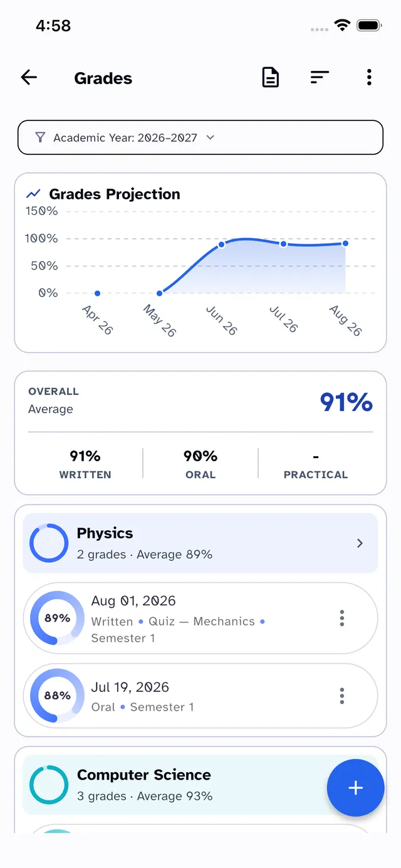Open the top bar overflow menu
The height and width of the screenshot is (868, 401).
(369, 78)
